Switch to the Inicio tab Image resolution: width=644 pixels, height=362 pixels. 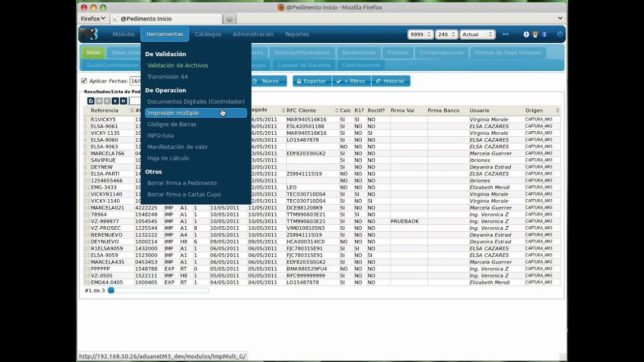pos(93,52)
